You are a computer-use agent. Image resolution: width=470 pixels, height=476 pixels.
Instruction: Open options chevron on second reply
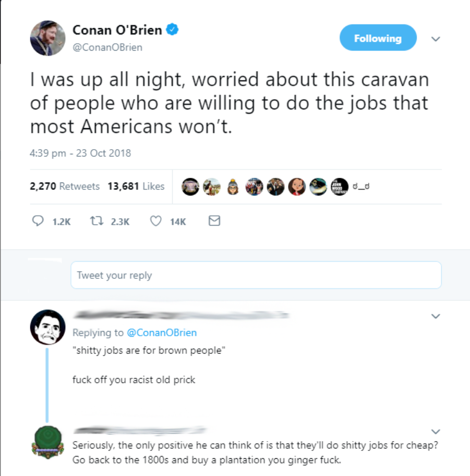point(436,431)
